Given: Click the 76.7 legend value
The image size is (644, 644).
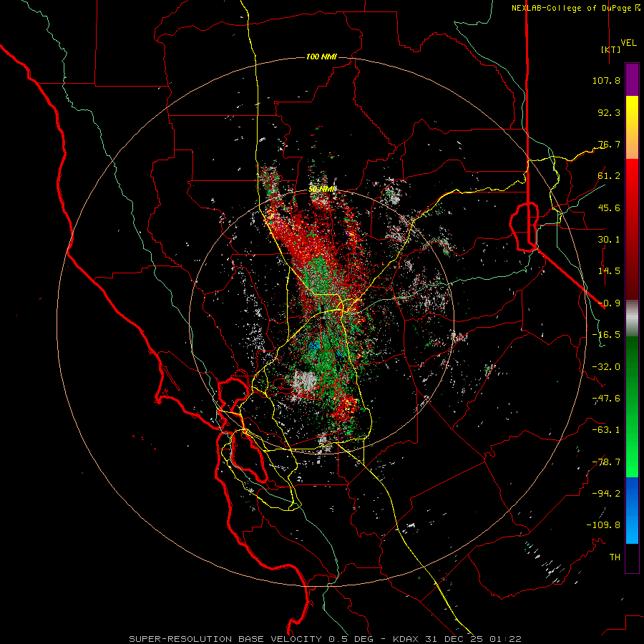Looking at the screenshot, I should [x=609, y=144].
